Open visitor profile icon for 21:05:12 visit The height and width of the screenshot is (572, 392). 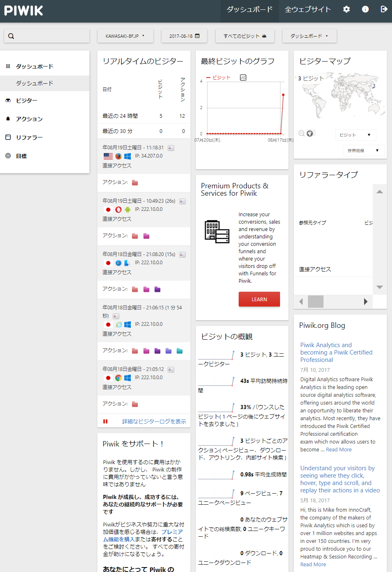171,370
